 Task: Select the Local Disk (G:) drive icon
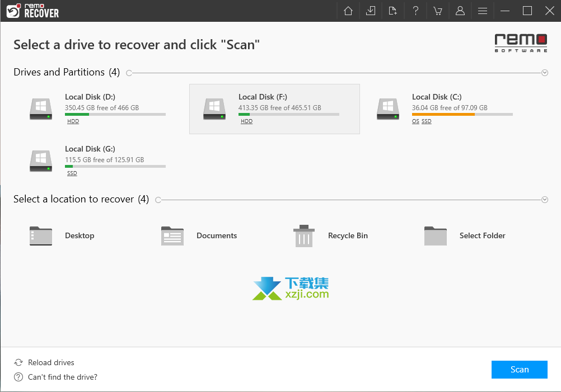[41, 161]
